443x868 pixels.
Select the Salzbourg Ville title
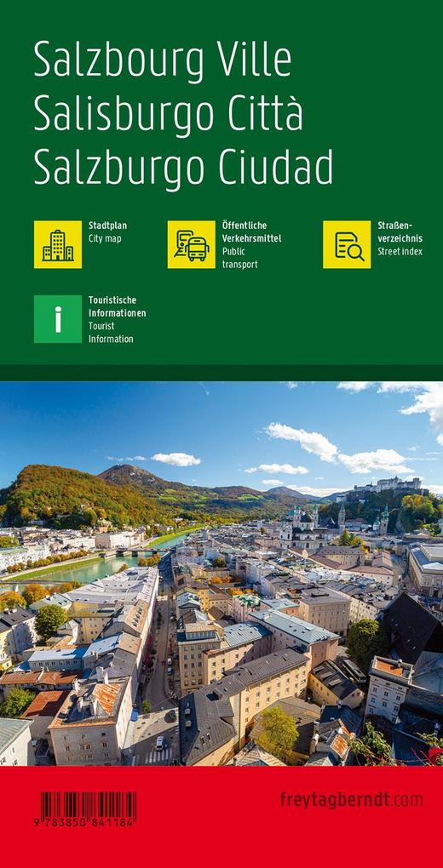tap(163, 61)
